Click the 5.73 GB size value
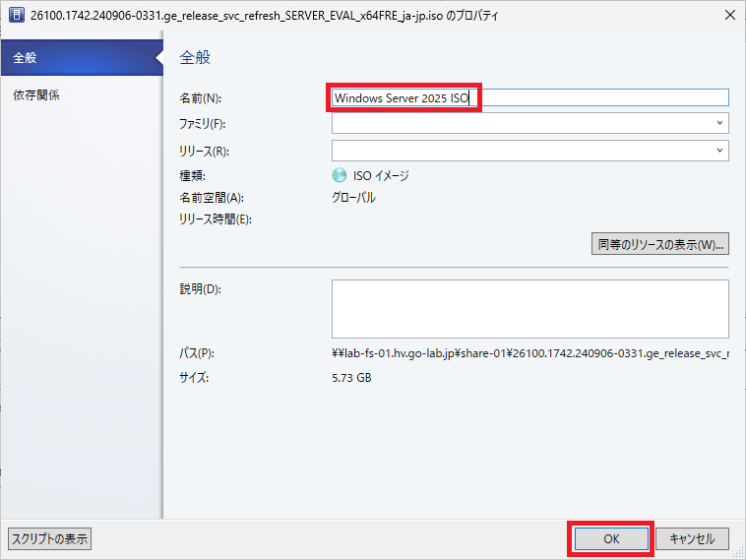 [x=351, y=378]
